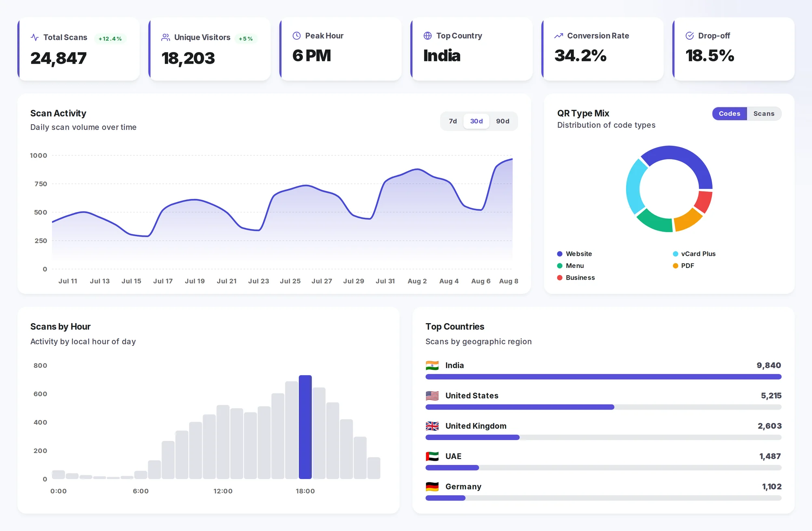
Task: Click the +5% badge on Unique Visitors
Action: pyautogui.click(x=246, y=39)
